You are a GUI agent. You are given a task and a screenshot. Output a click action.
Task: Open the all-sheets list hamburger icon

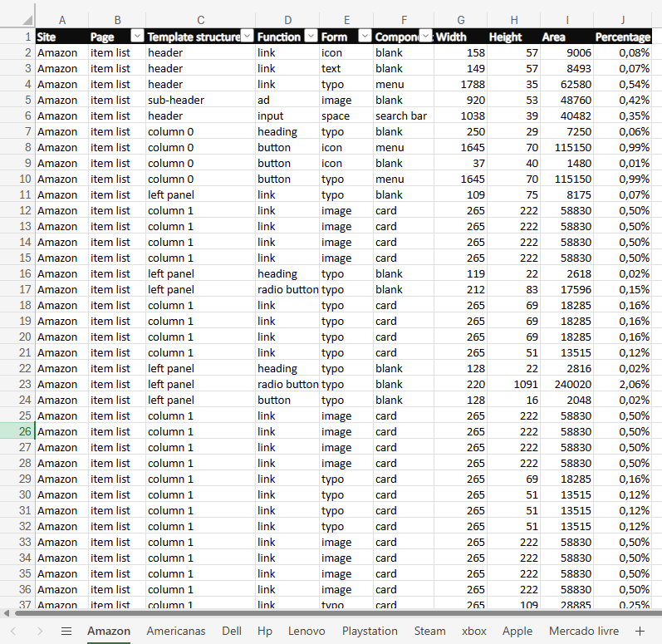(66, 631)
